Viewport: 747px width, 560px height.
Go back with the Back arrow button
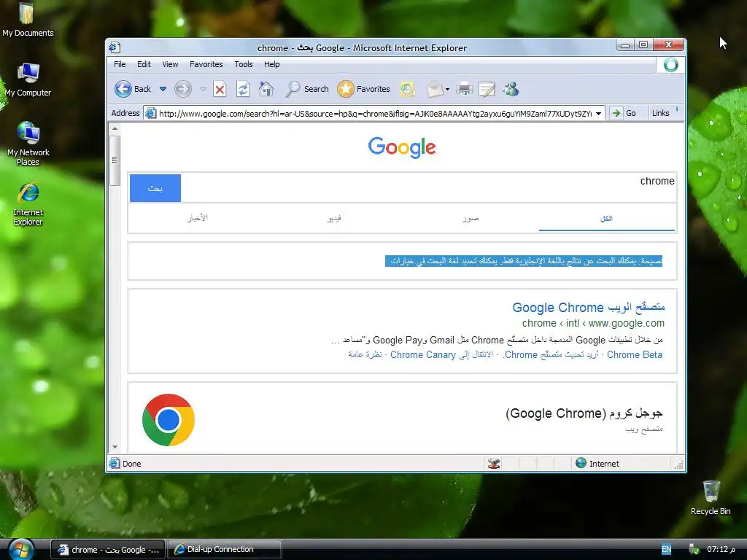(133, 89)
